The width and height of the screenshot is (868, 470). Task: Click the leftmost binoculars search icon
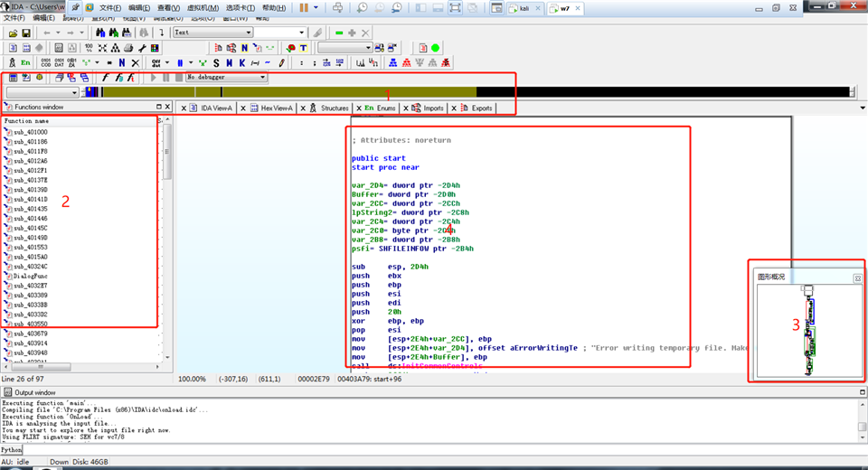tap(100, 33)
